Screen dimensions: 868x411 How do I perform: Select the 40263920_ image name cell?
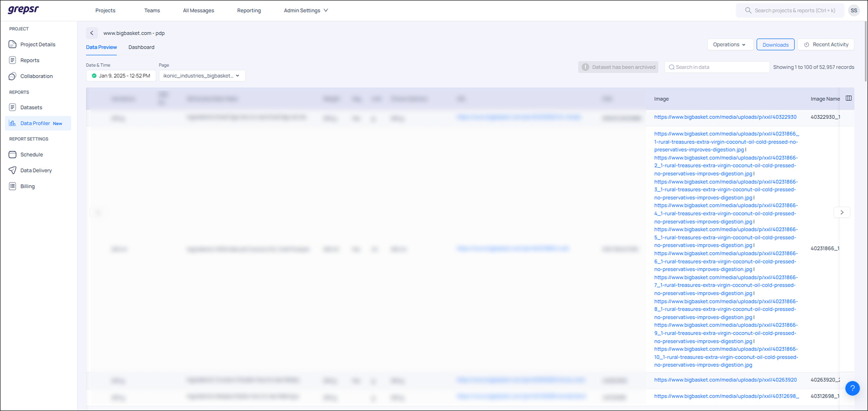pos(825,380)
